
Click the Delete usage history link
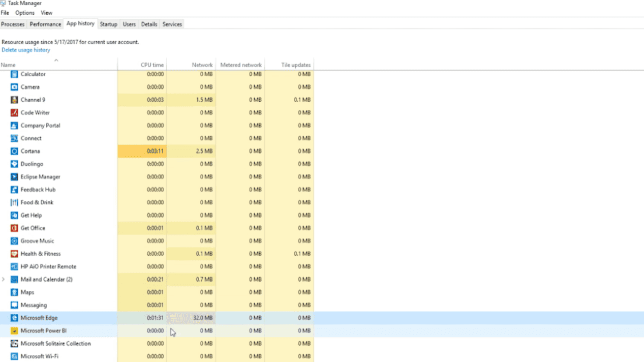26,50
